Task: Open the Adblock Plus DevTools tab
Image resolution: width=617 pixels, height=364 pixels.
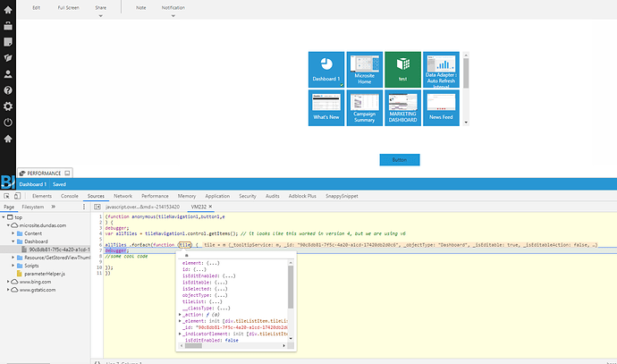Action: tap(302, 196)
